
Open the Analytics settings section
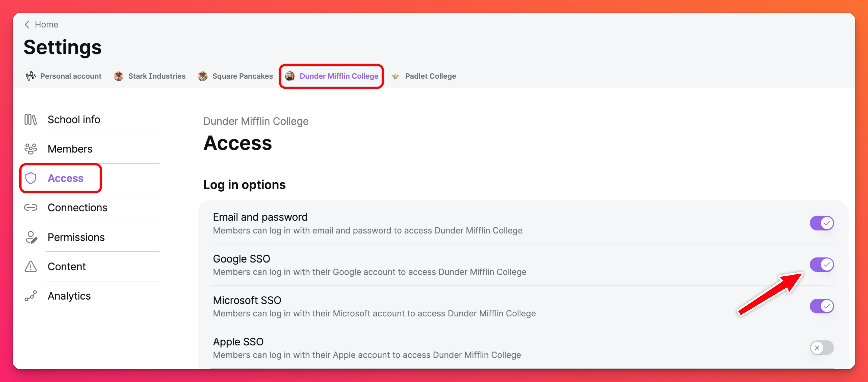point(69,296)
